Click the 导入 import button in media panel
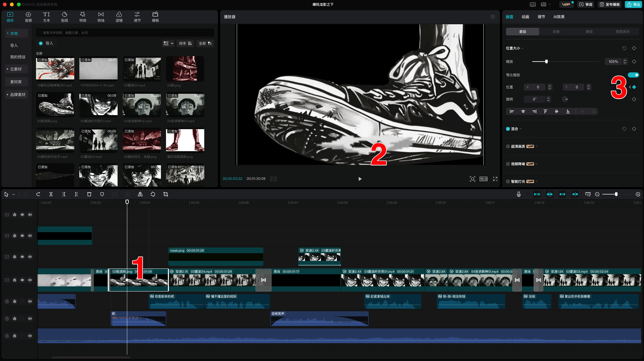The width and height of the screenshot is (644, 361). click(46, 43)
